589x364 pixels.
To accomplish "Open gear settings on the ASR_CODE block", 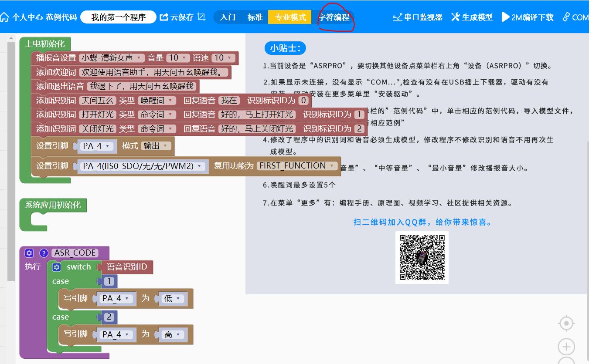I will pos(29,253).
